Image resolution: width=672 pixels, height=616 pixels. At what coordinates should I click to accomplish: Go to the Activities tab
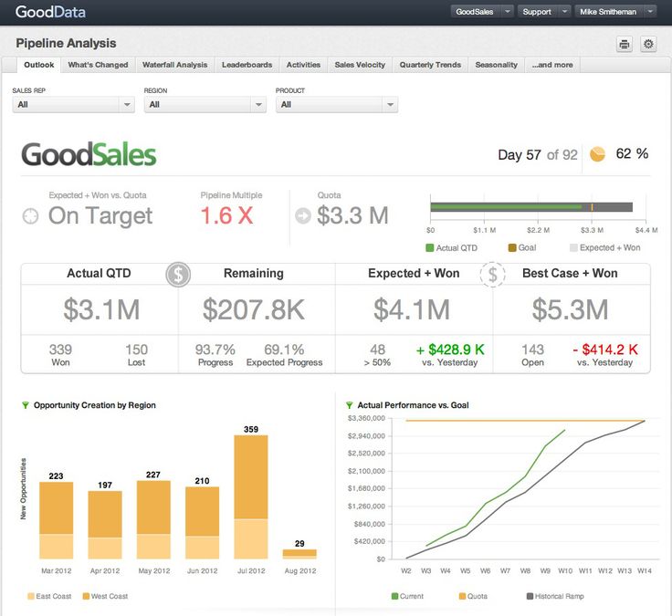pyautogui.click(x=303, y=65)
